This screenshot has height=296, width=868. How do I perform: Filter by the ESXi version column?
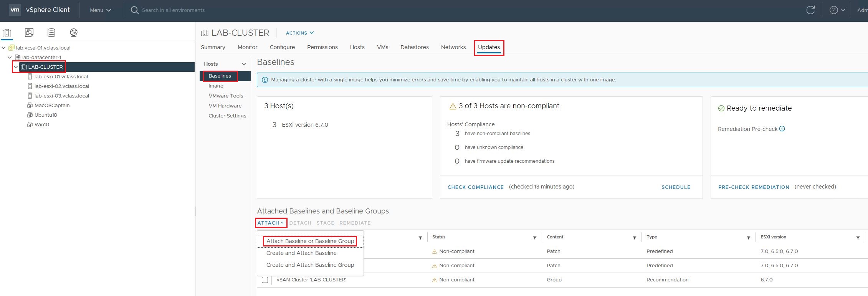(x=858, y=238)
